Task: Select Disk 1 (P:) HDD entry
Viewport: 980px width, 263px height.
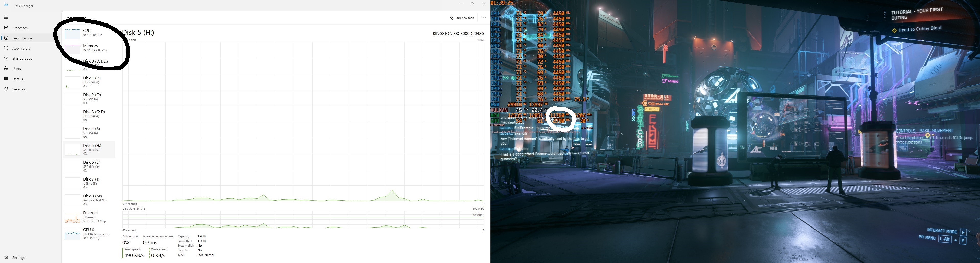Action: 89,82
